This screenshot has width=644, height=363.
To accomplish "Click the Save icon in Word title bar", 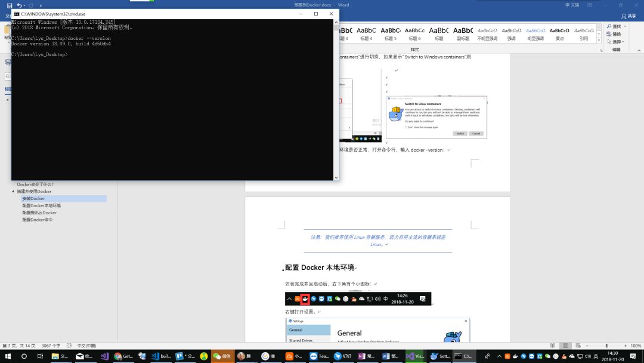I will click(x=10, y=5).
